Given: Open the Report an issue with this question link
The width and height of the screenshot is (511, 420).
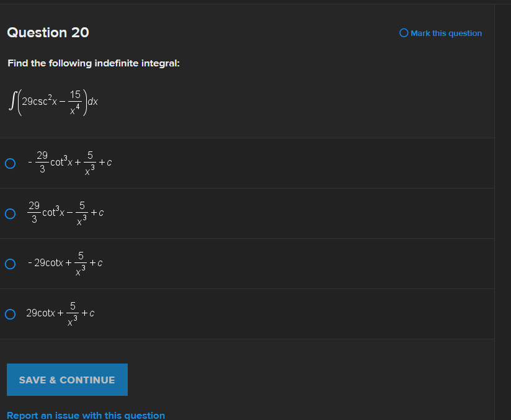Looking at the screenshot, I should [x=86, y=415].
